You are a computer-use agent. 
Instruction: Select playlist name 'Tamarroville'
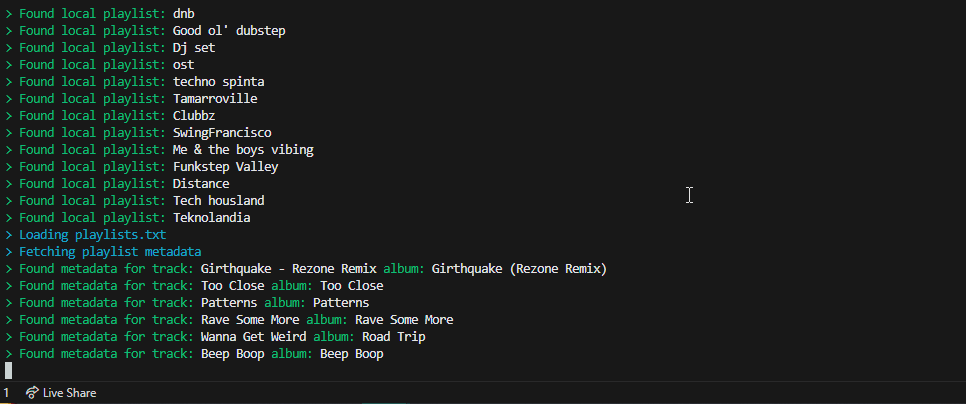click(x=215, y=99)
